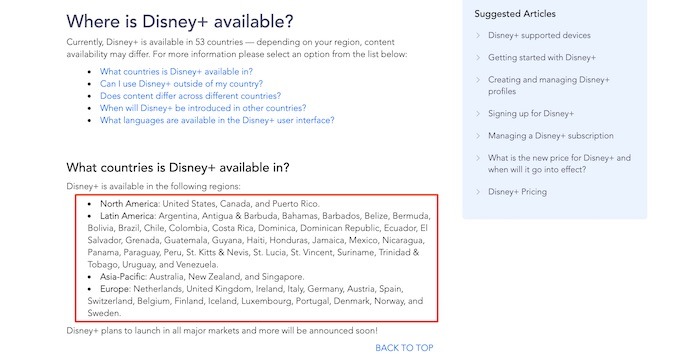Open 'Does content differ across different countries?' link
Screen dimensions: 700x361
coord(191,96)
